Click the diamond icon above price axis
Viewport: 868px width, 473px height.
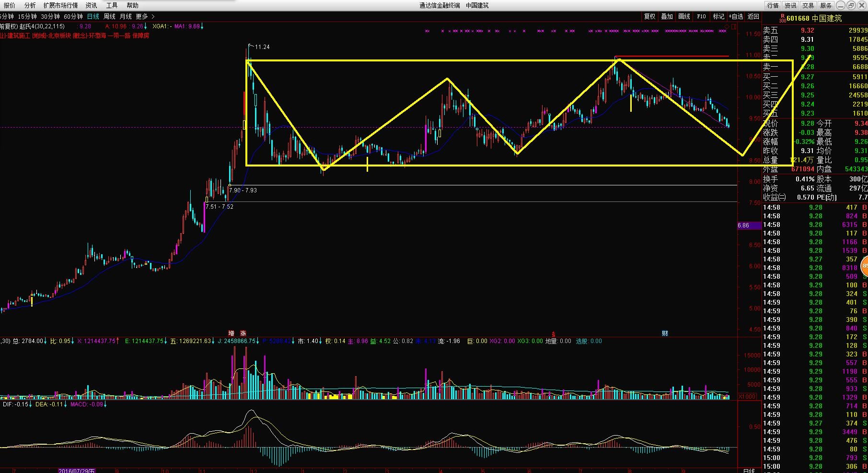point(727,25)
